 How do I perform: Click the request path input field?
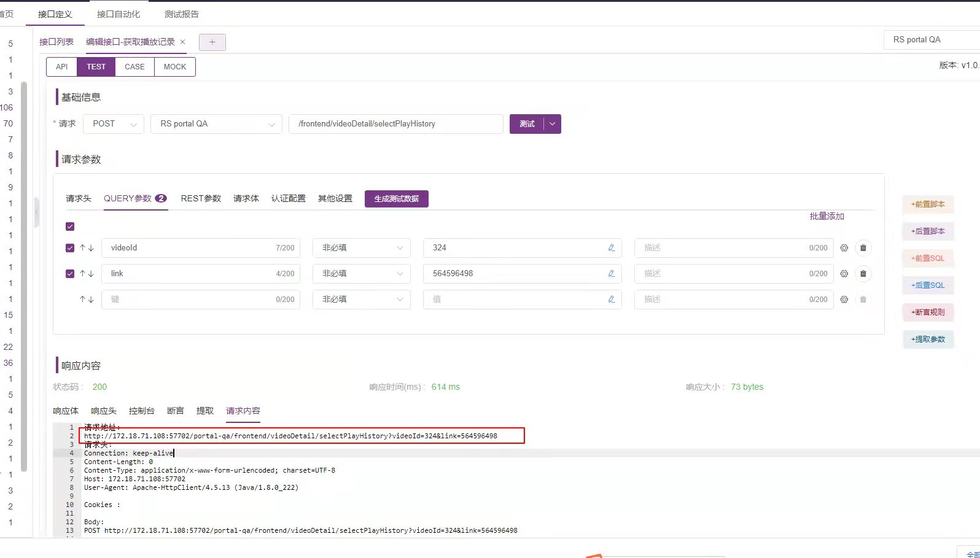(396, 124)
